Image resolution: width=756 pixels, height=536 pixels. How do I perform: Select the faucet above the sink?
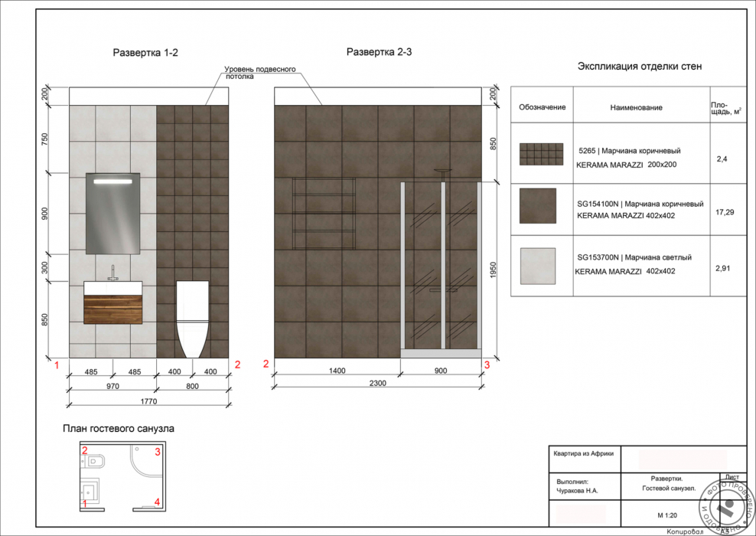(x=112, y=273)
